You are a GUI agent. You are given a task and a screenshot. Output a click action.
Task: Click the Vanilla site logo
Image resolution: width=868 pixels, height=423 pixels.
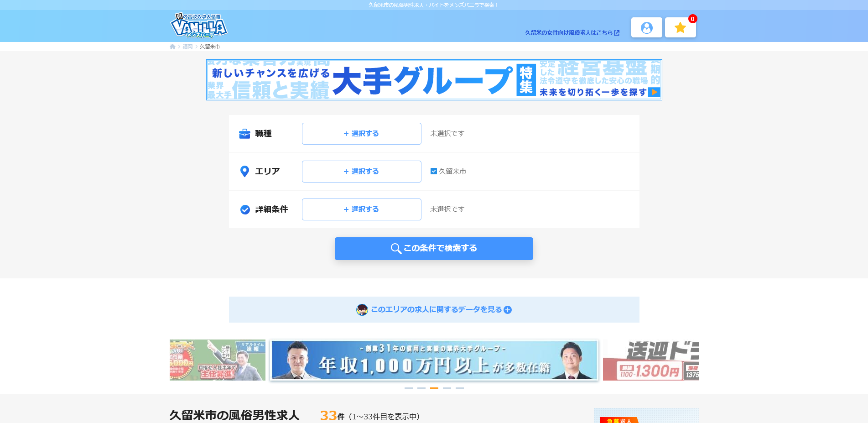[198, 26]
